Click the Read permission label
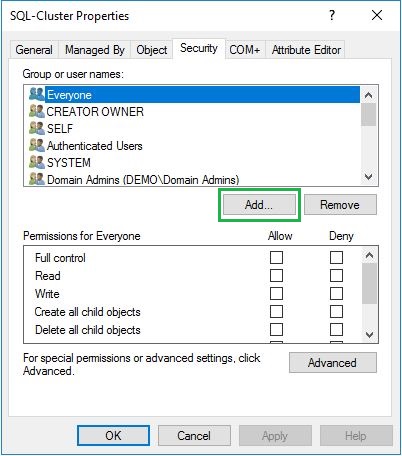The height and width of the screenshot is (456, 402). pyautogui.click(x=48, y=276)
